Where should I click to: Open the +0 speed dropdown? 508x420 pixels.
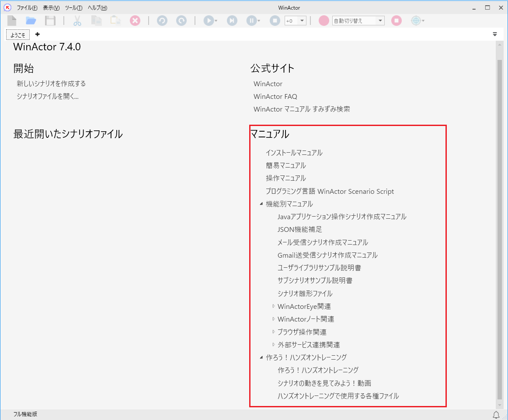point(302,21)
